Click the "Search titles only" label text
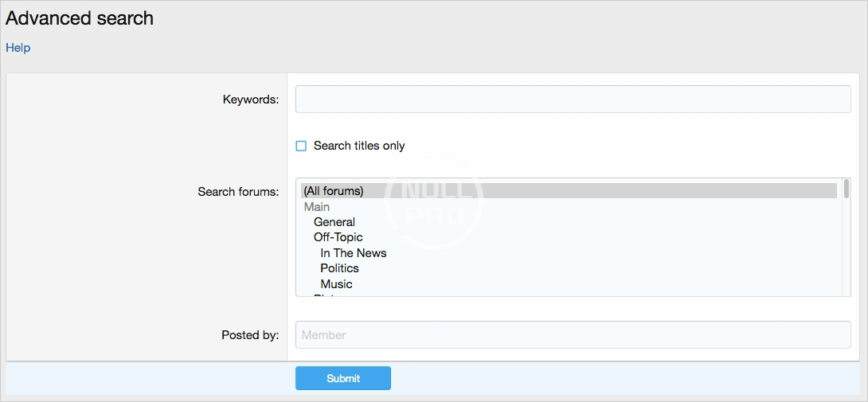 point(359,146)
